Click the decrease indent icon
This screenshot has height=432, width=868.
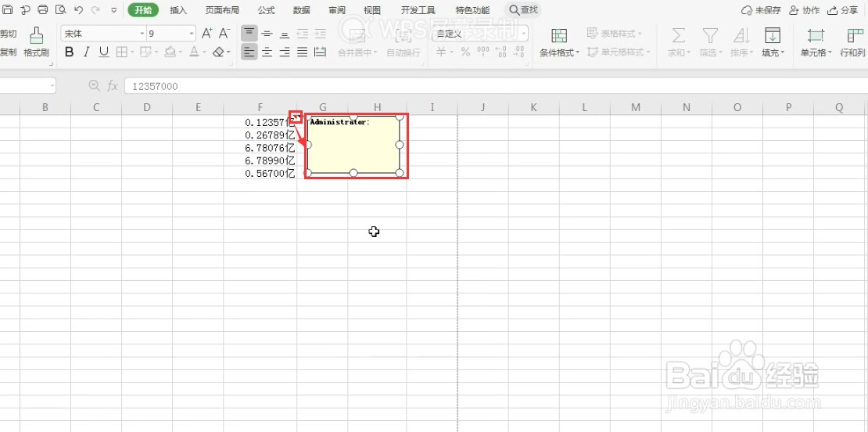(303, 33)
